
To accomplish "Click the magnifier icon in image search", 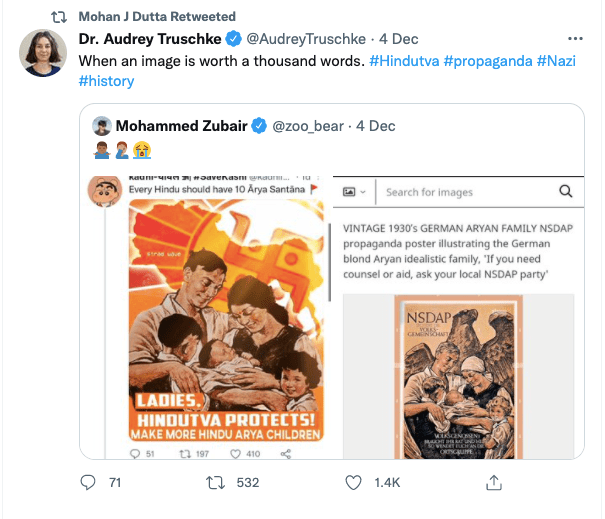I will click(565, 191).
